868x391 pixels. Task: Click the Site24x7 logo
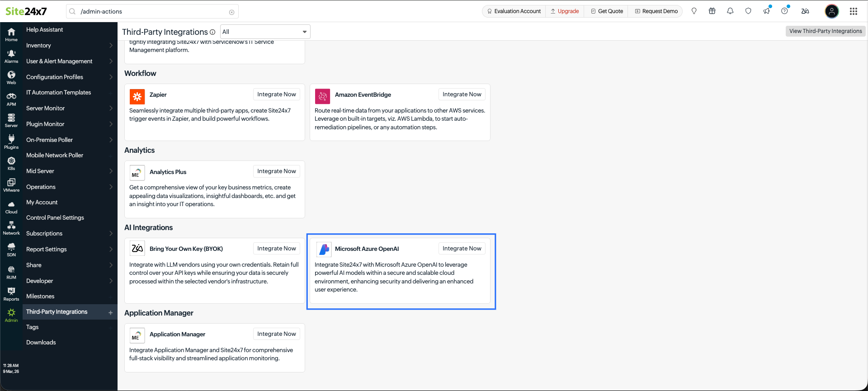pos(26,11)
